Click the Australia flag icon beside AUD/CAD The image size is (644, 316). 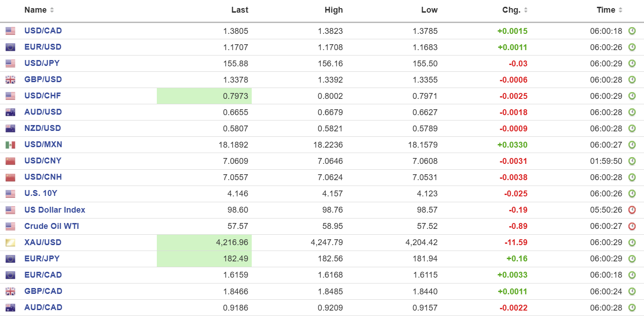[10, 308]
